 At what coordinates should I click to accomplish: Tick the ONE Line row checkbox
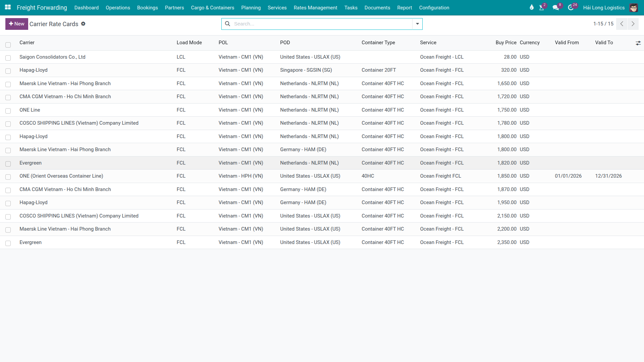click(x=8, y=111)
